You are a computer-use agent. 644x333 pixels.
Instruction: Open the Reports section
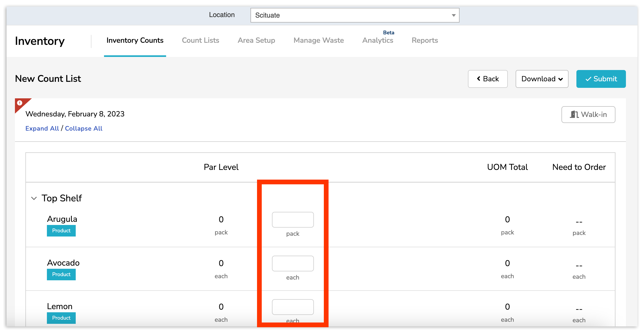click(424, 40)
